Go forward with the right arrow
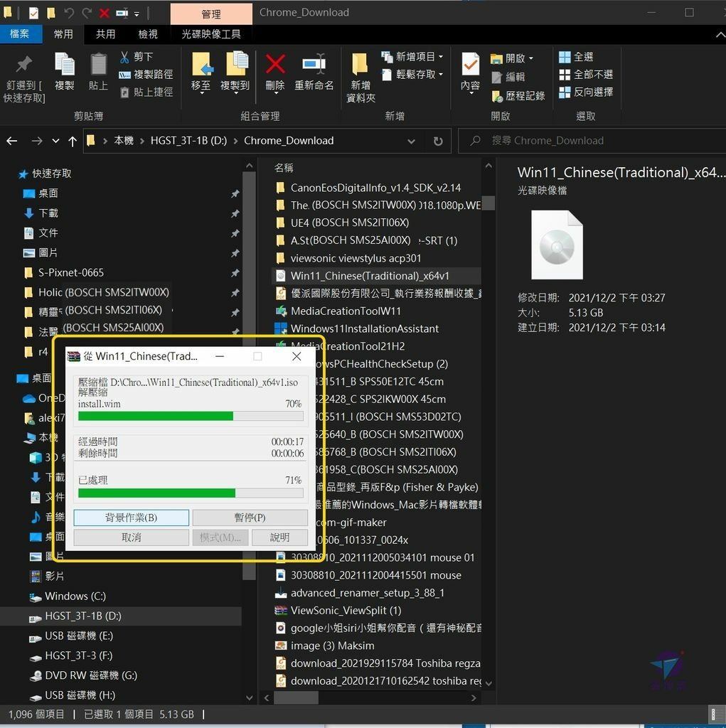Screen dimensions: 726x728 [37, 141]
